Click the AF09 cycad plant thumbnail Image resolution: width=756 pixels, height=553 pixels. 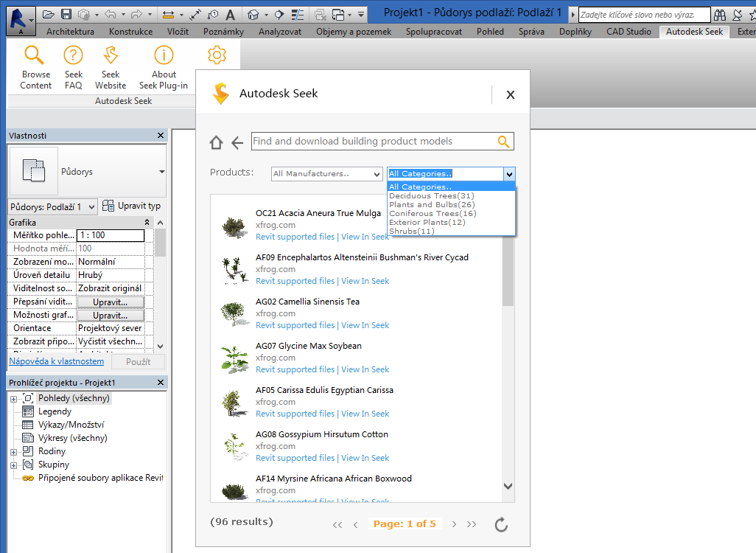[234, 271]
